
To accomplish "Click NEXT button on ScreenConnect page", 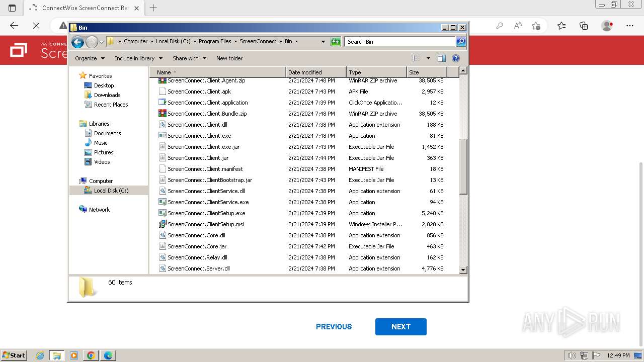I will [x=401, y=327].
